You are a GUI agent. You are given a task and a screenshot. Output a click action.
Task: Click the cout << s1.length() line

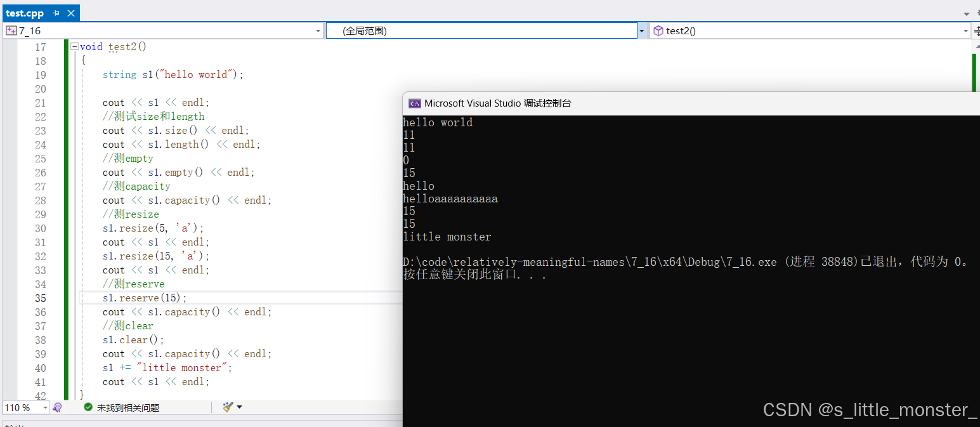point(181,145)
